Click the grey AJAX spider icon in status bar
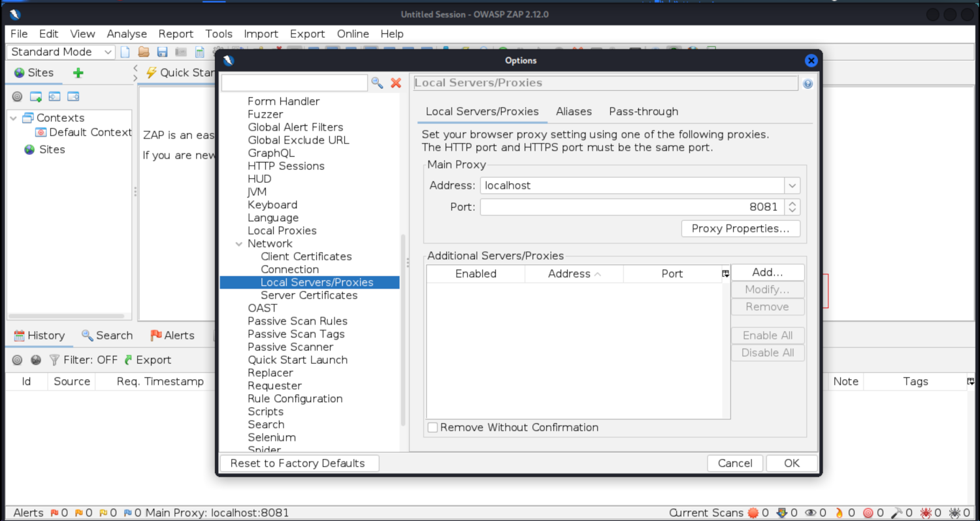 pos(955,513)
